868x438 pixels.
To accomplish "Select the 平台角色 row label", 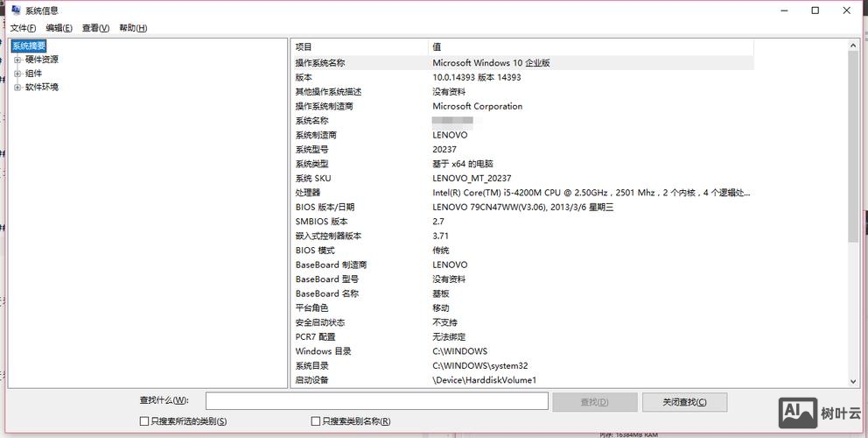I will (x=311, y=307).
